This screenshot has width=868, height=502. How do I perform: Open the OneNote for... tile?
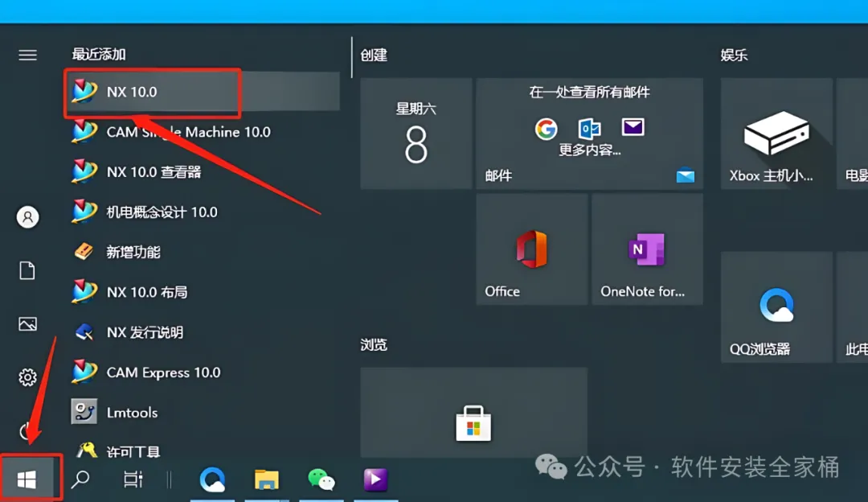coord(648,249)
